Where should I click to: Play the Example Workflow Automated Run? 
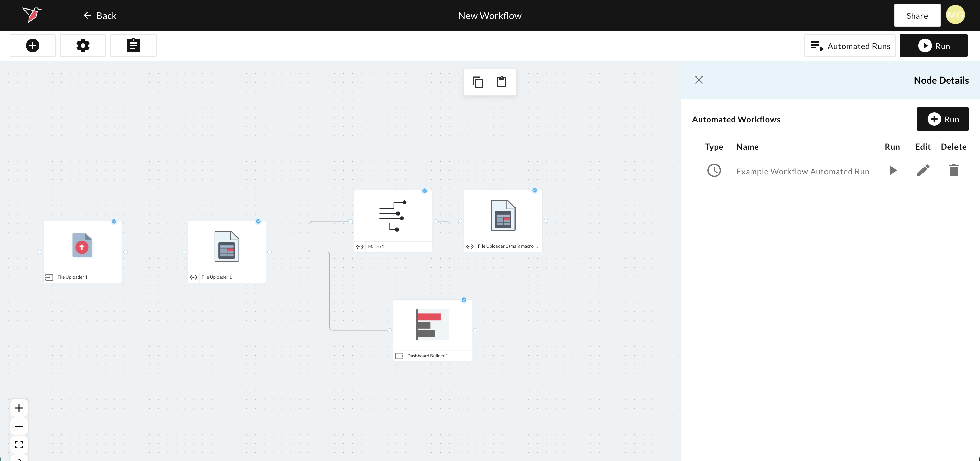[893, 171]
